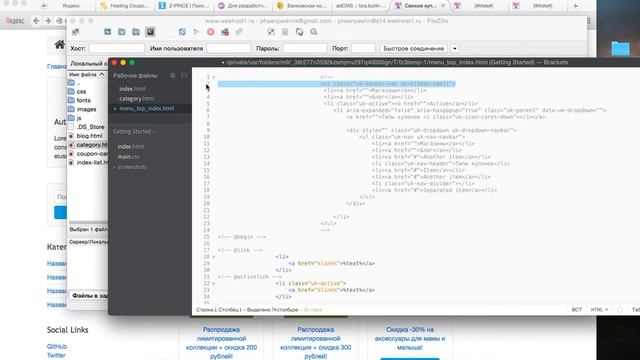Open FileZilla directory listing filters icon
640x360 pixels.
tap(271, 32)
